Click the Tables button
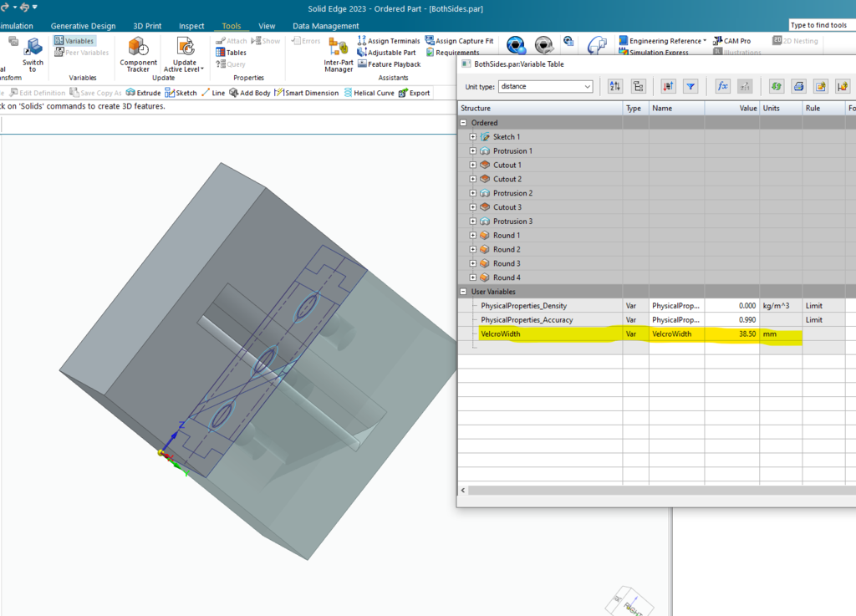 [232, 53]
